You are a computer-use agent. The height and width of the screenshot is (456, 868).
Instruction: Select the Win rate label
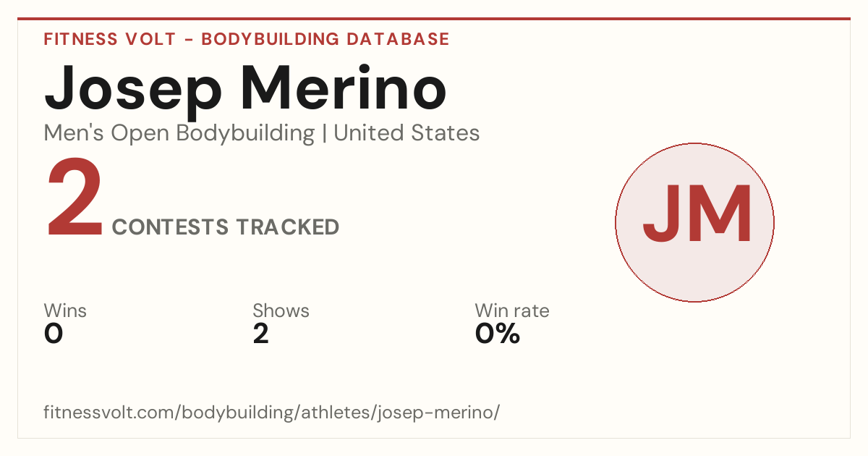pos(512,311)
